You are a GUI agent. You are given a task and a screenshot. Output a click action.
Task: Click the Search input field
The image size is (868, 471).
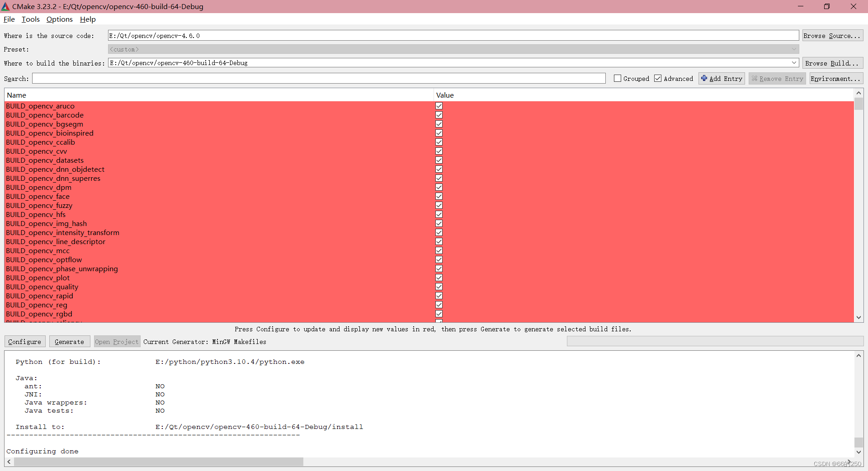pyautogui.click(x=319, y=79)
